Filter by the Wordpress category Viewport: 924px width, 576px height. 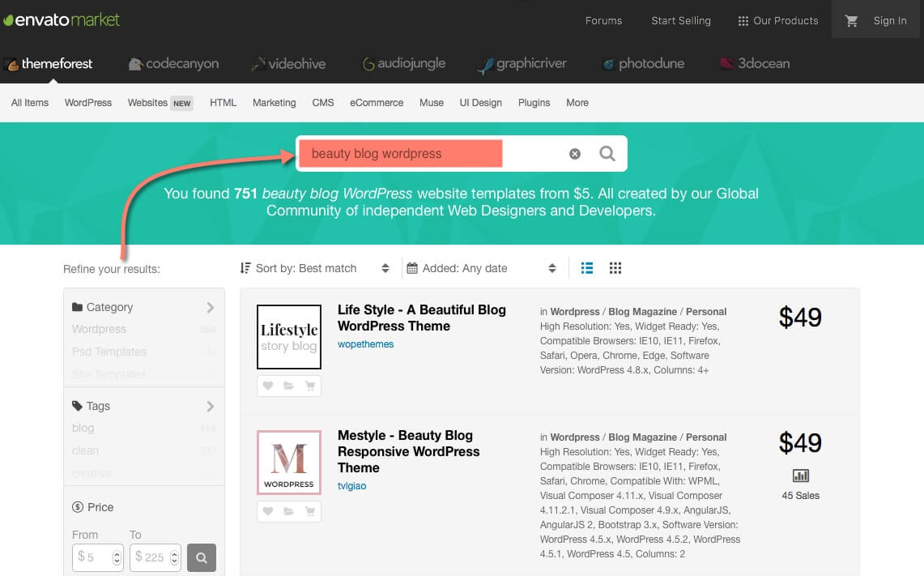click(x=99, y=329)
